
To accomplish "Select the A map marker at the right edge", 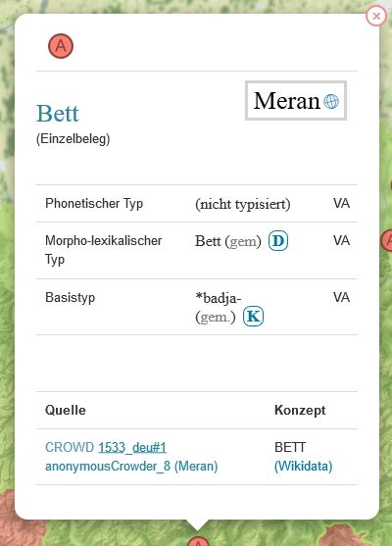I will point(387,240).
